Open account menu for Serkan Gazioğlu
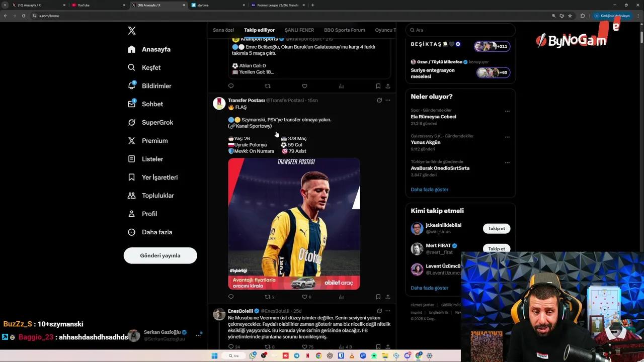 (x=198, y=335)
